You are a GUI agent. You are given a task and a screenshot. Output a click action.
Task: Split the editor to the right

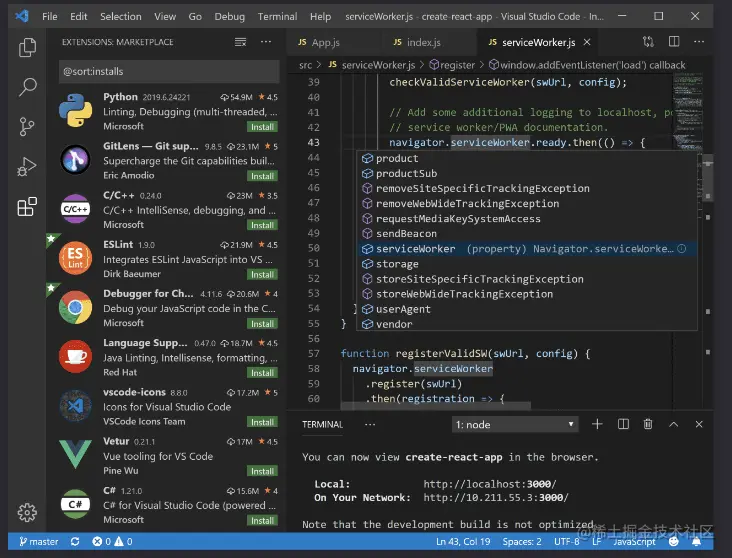pyautogui.click(x=675, y=42)
